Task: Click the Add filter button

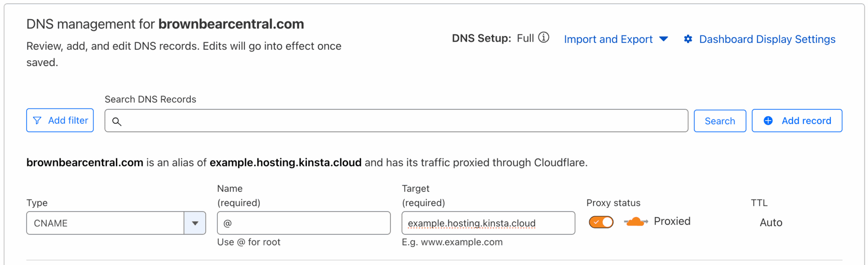Action: pyautogui.click(x=60, y=120)
